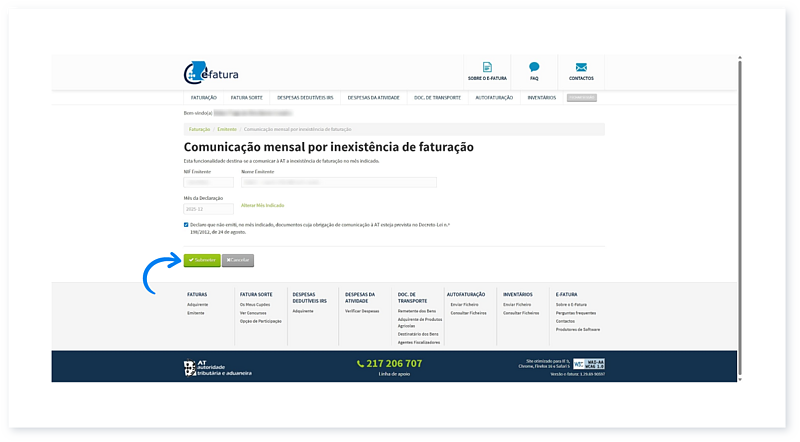Viewport: 800px width, 442px height.
Task: Open Adquirente under footer Faturas
Action: (x=197, y=305)
